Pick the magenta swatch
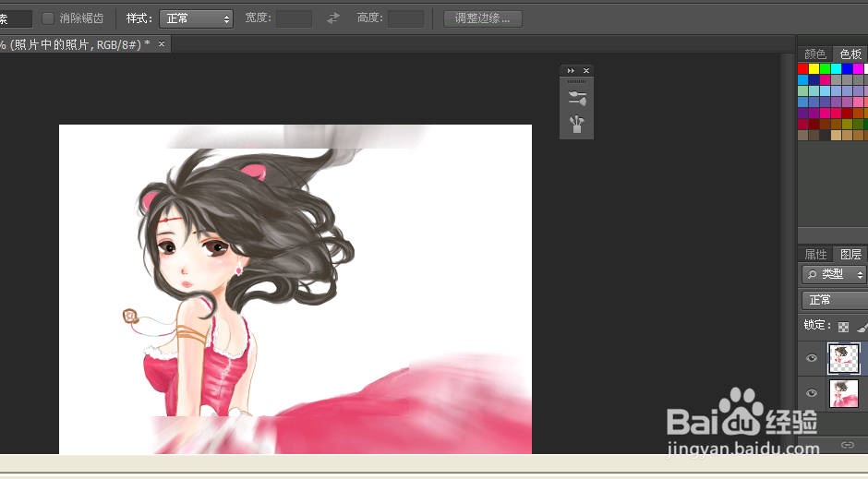 858,68
